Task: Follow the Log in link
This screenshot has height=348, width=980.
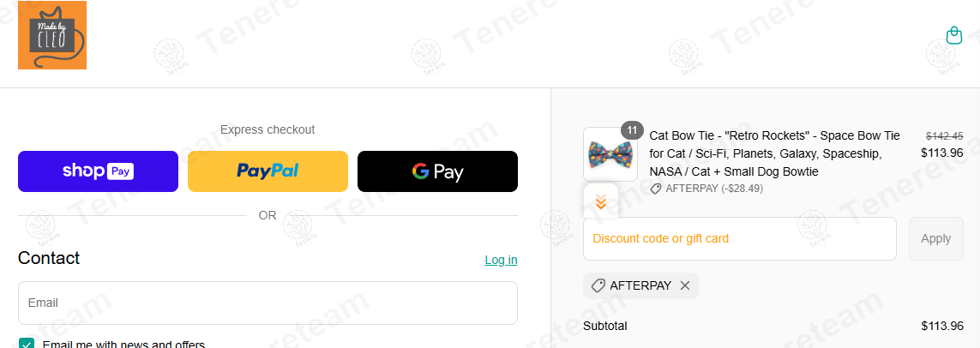Action: point(501,260)
